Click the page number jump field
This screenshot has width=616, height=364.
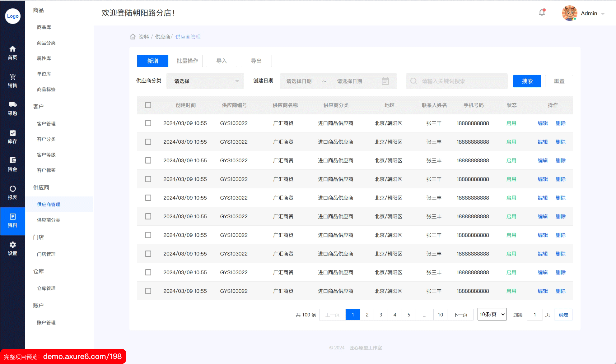coord(535,315)
